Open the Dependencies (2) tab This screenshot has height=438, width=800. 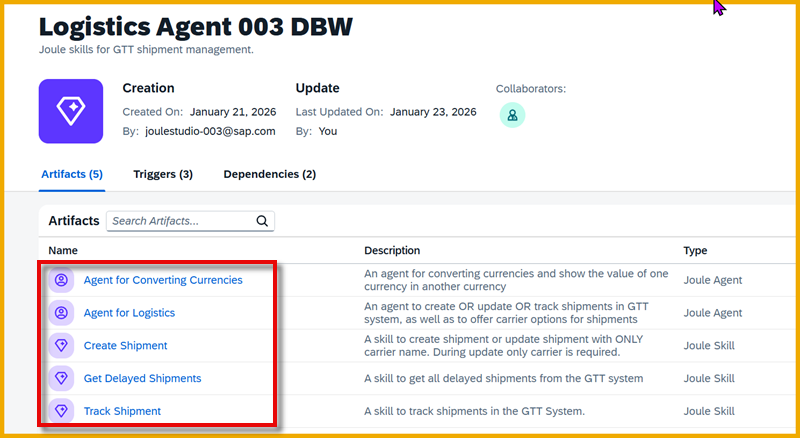[269, 174]
